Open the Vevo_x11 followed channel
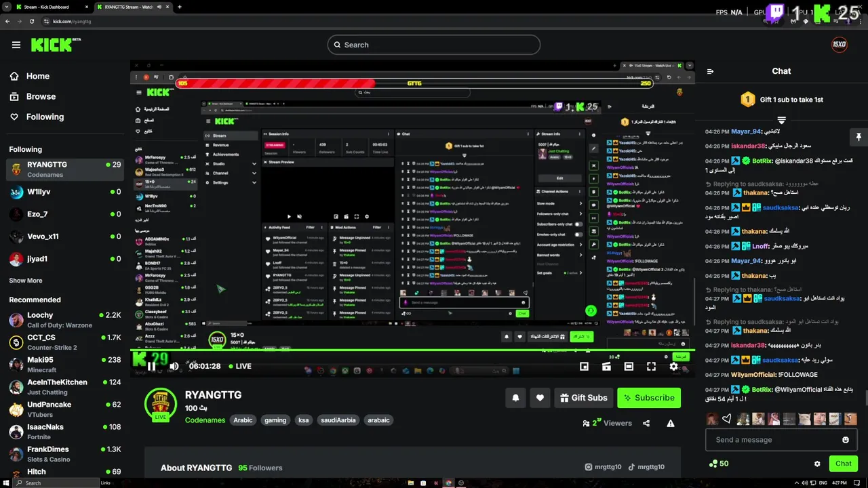Viewport: 868px width, 488px height. [x=65, y=237]
